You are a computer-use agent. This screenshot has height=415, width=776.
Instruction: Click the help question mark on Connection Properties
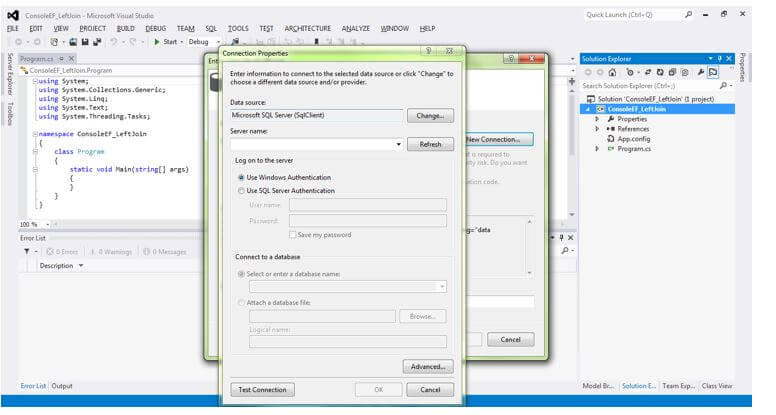[429, 50]
